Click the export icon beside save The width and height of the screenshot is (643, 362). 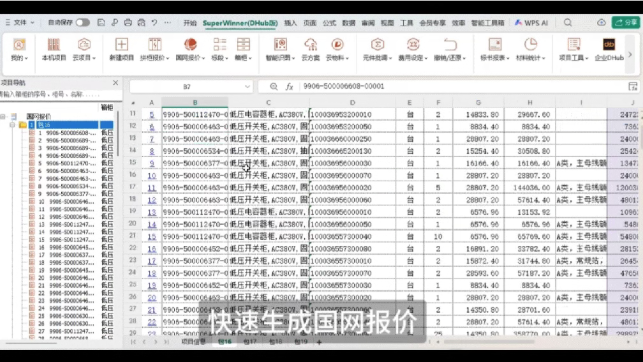114,23
